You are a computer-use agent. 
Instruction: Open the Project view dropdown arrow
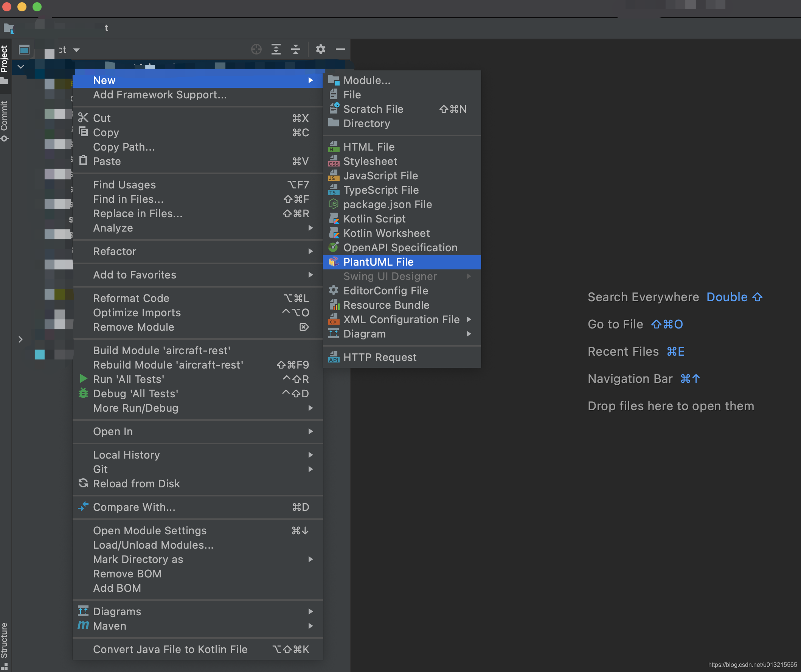click(x=76, y=50)
